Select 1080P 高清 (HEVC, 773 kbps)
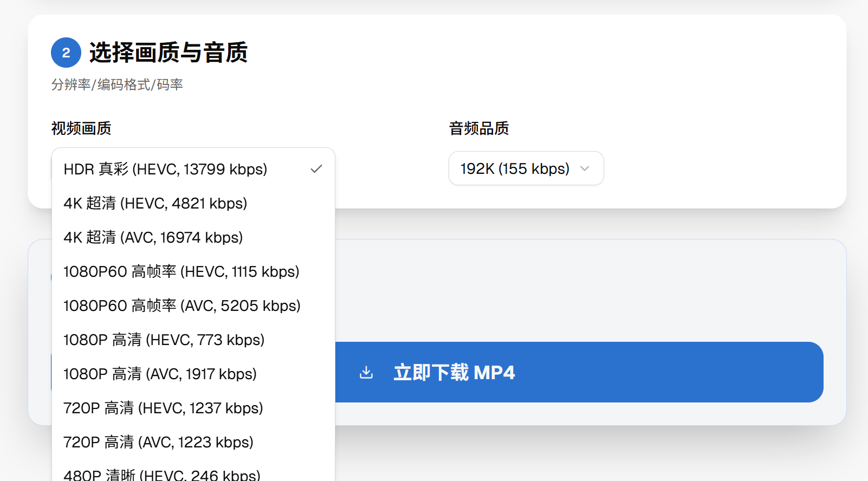 click(x=164, y=340)
